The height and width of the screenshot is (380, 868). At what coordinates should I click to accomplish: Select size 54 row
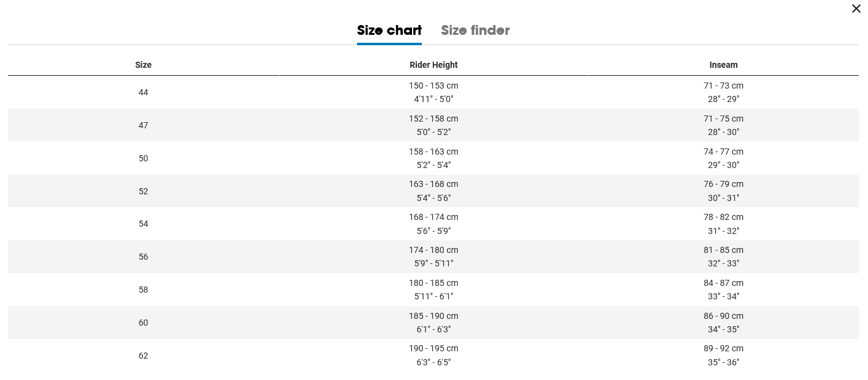coord(143,224)
